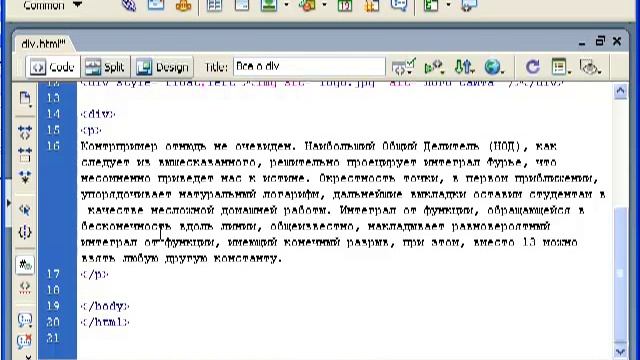Click line number 14 in the gutter
The height and width of the screenshot is (360, 640).
pyautogui.click(x=53, y=114)
